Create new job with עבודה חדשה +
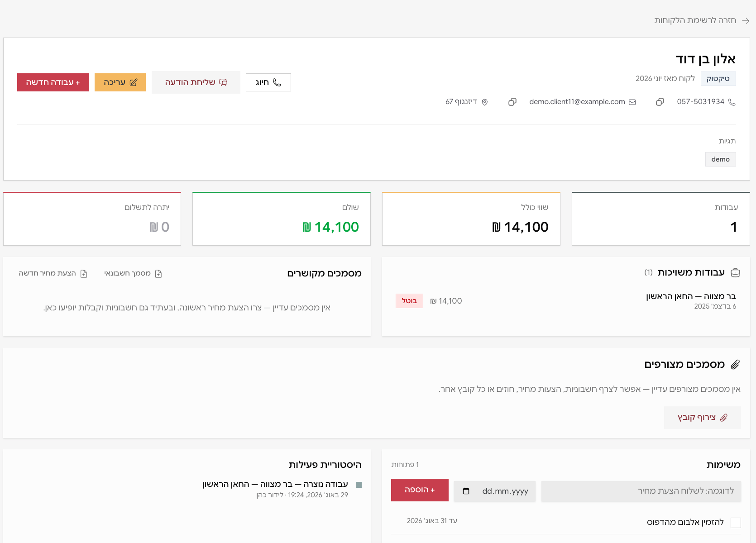This screenshot has width=756, height=543. pyautogui.click(x=53, y=82)
